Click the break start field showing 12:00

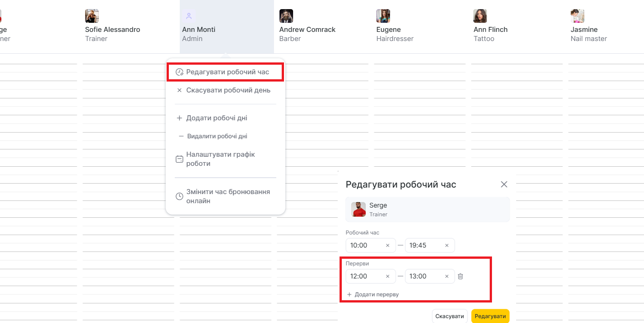coord(370,277)
